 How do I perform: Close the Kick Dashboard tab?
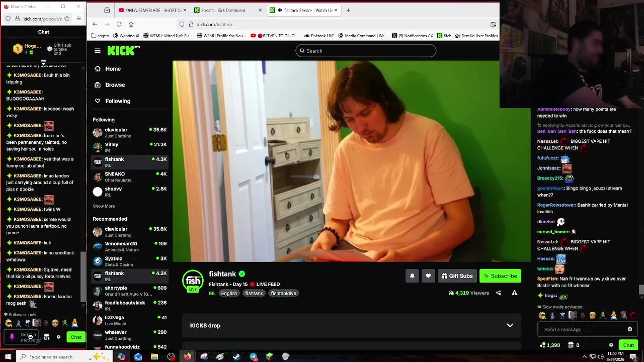(260, 10)
